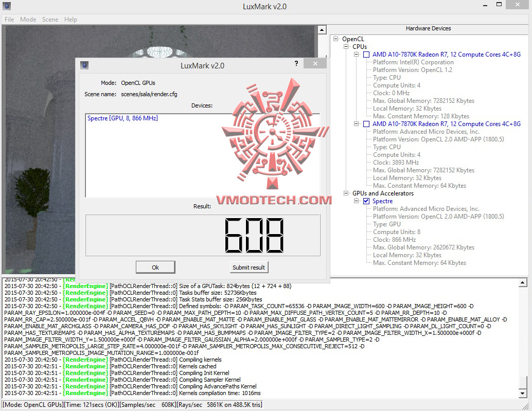Viewport: 532px width, 411px height.
Task: Select the CPUs tree label
Action: tap(360, 46)
